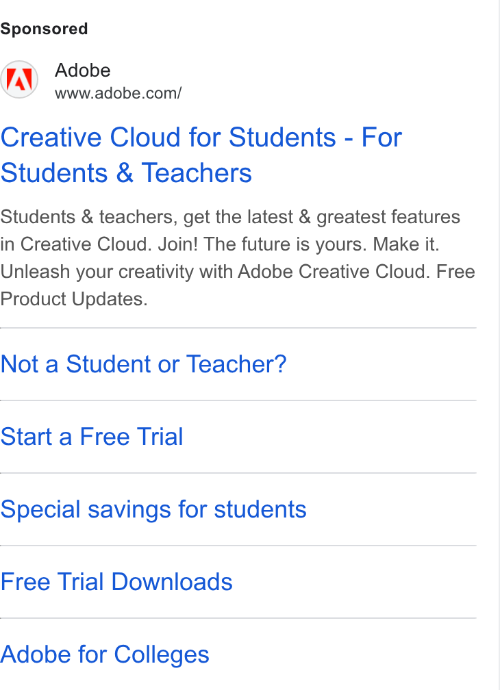Open the 'Free Trial Downloads' sitelink

click(116, 582)
